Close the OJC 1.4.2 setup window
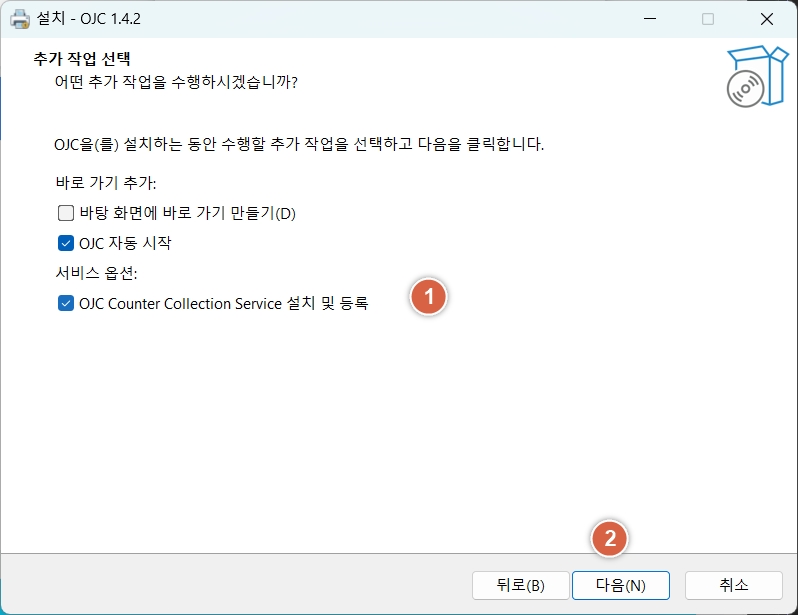The height and width of the screenshot is (615, 798). (x=767, y=19)
